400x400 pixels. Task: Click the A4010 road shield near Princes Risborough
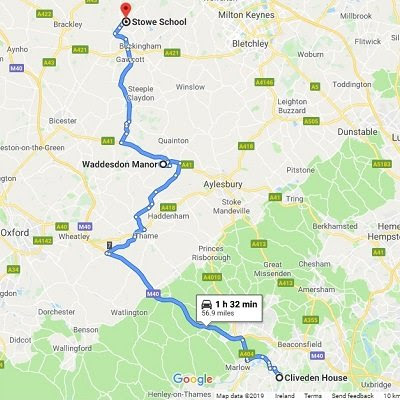[x=212, y=277]
